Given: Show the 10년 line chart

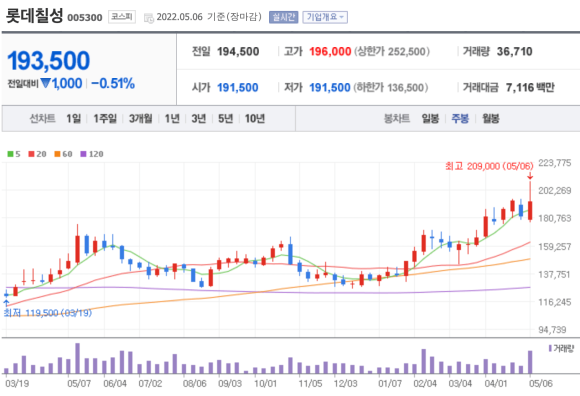Looking at the screenshot, I should pos(255,119).
